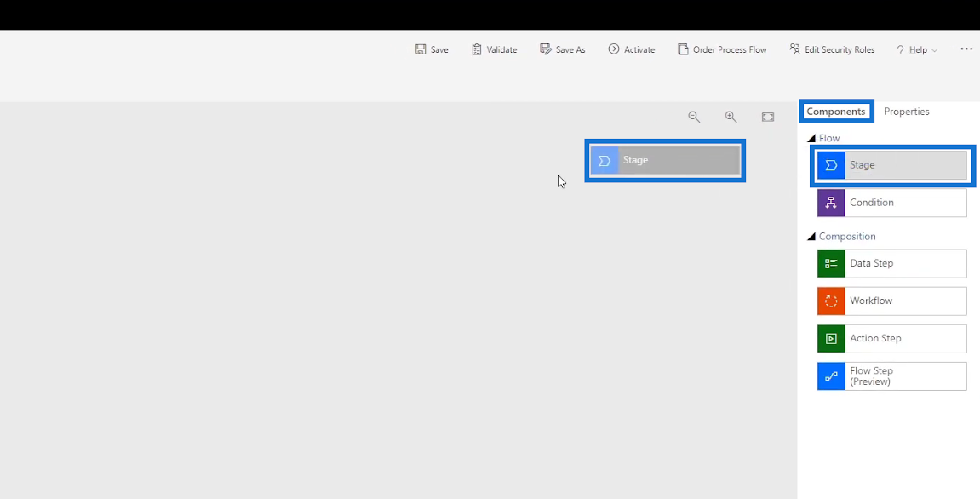Click the Stage icon on canvas
Image resolution: width=980 pixels, height=499 pixels.
pyautogui.click(x=605, y=161)
